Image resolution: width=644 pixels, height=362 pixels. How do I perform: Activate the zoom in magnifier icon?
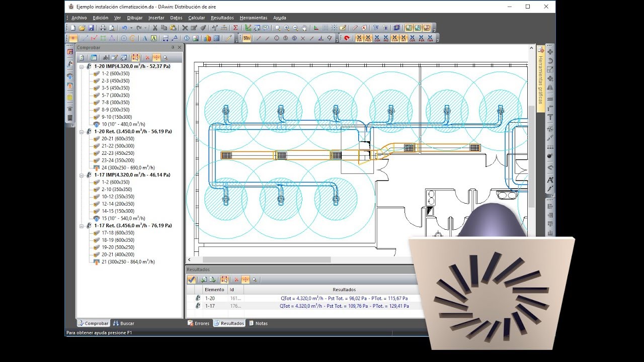[x=287, y=28]
